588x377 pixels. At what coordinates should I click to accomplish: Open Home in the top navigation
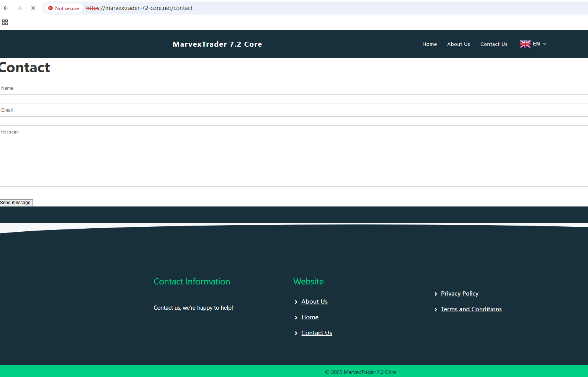point(430,44)
